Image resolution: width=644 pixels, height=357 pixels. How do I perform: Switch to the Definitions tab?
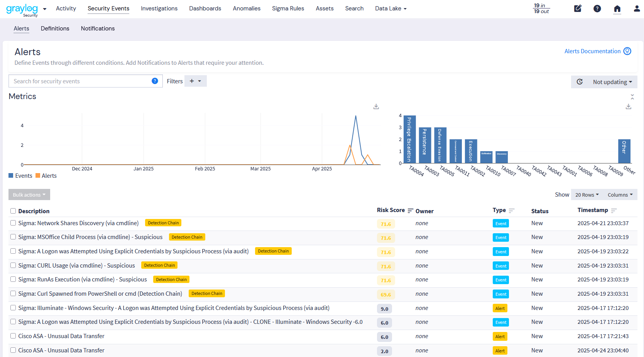click(55, 29)
